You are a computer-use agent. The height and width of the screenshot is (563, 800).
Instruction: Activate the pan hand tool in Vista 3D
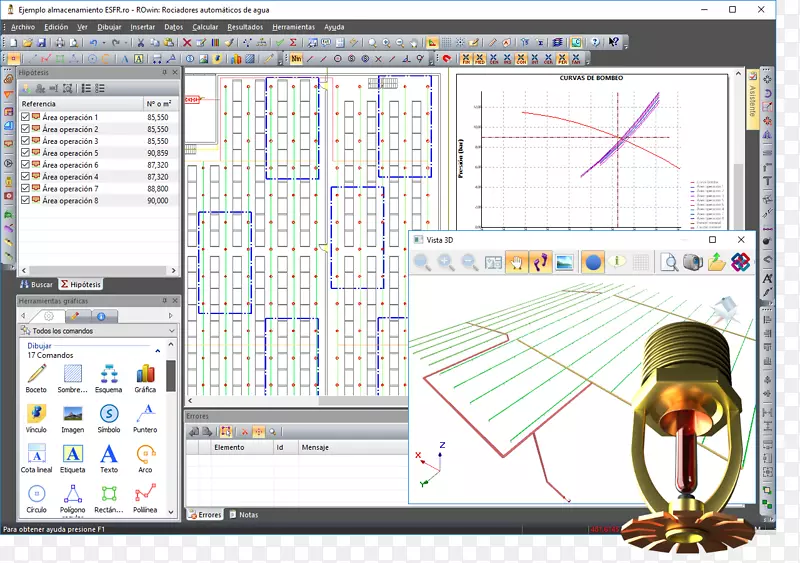pos(516,262)
